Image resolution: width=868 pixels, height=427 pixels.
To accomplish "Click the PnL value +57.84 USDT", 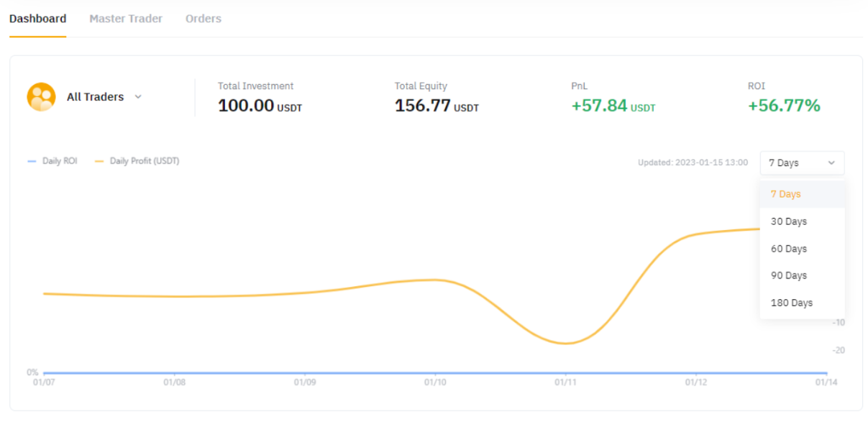I will coord(613,106).
